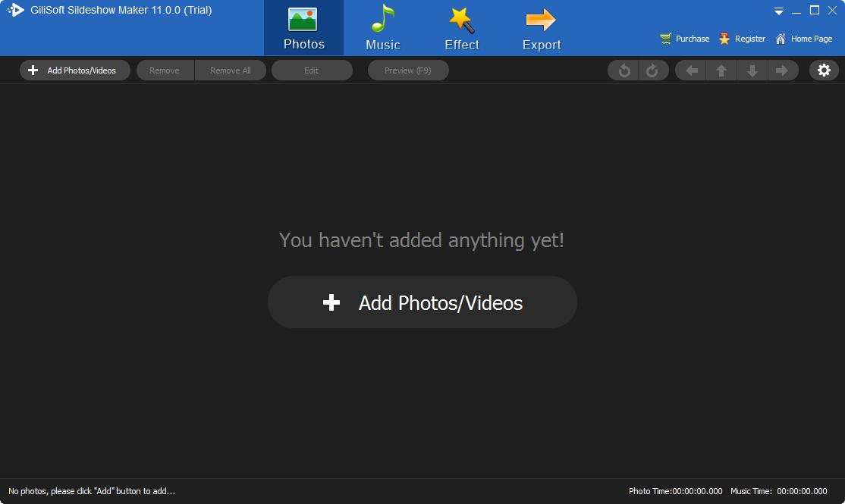Click the GiliSoft app logo icon
845x504 pixels.
[x=16, y=10]
